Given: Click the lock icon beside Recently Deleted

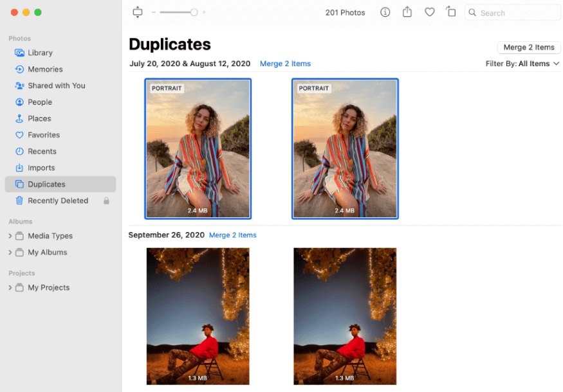Looking at the screenshot, I should [106, 200].
